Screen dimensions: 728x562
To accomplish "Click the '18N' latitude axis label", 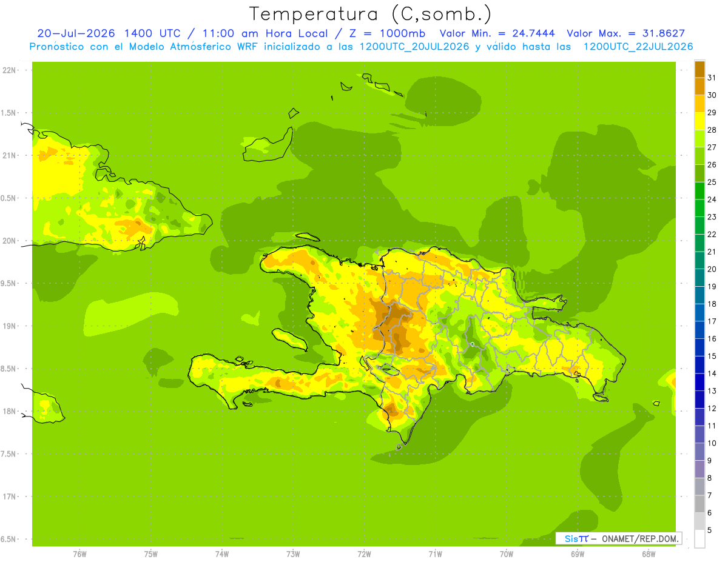I will click(8, 411).
